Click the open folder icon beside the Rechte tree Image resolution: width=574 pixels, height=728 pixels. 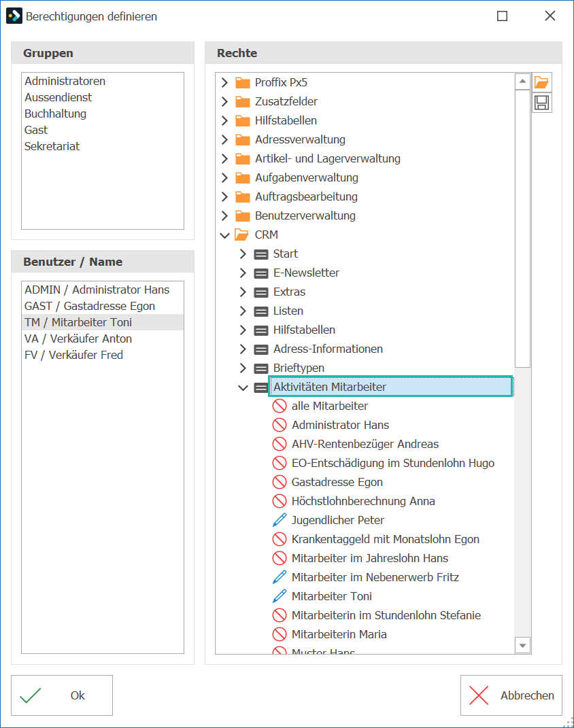click(541, 83)
